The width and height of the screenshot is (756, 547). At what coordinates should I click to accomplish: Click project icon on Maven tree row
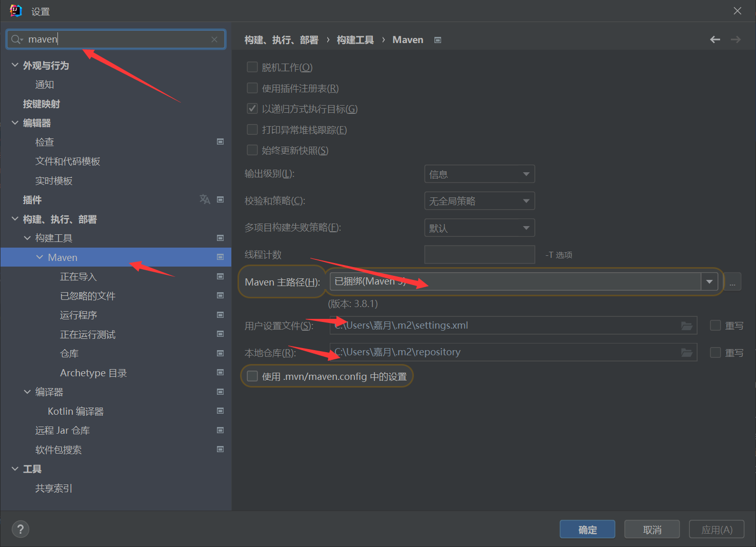tap(220, 257)
